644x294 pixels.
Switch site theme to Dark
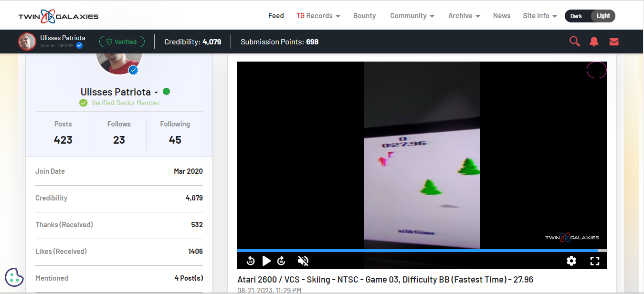tap(576, 16)
